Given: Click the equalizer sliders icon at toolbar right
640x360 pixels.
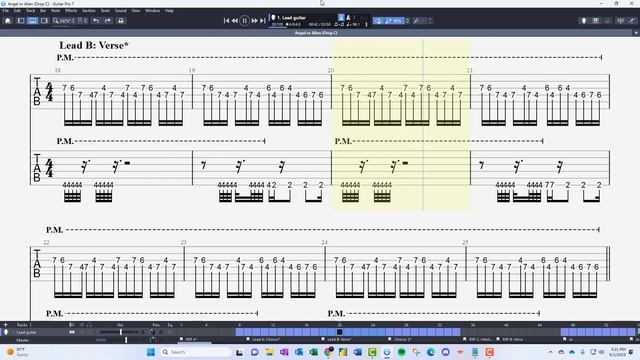Looking at the screenshot, I should [620, 21].
